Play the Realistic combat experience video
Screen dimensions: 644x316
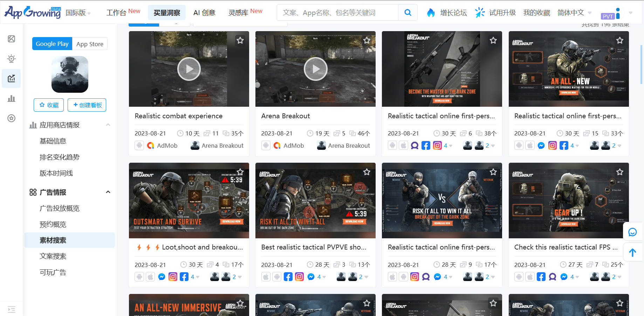pyautogui.click(x=189, y=69)
